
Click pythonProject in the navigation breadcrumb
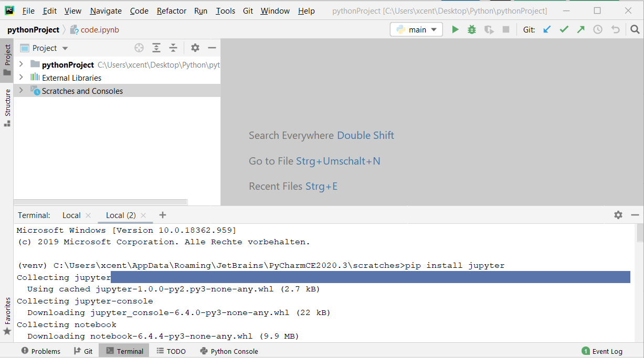[34, 30]
